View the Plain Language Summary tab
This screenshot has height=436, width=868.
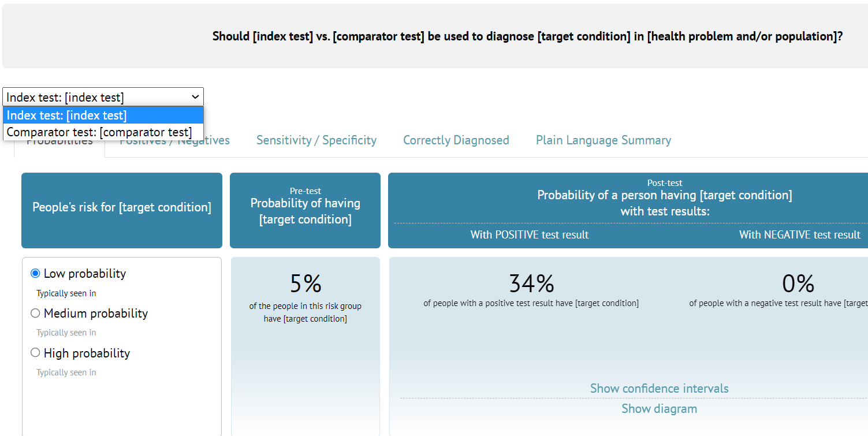click(x=603, y=140)
